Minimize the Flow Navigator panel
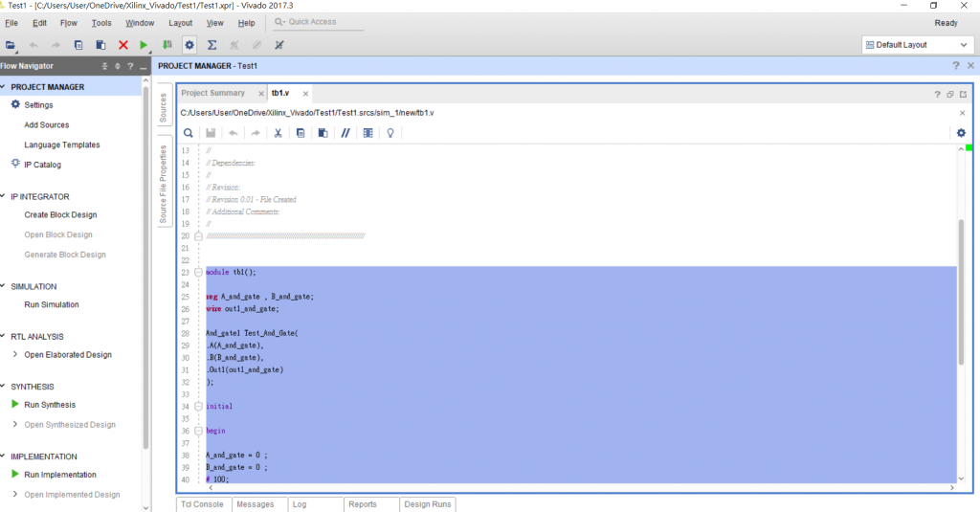Viewport: 980px width, 512px height. [144, 66]
